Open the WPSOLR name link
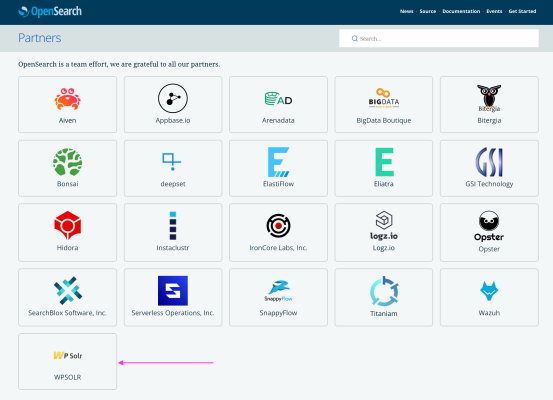The image size is (553, 400). click(67, 377)
